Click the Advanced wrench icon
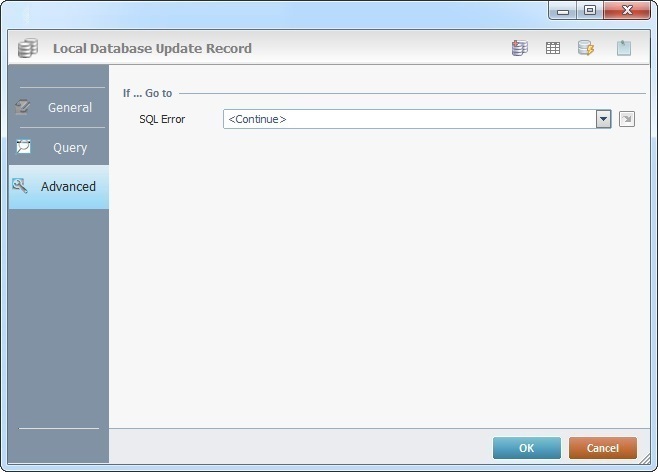 (20, 186)
